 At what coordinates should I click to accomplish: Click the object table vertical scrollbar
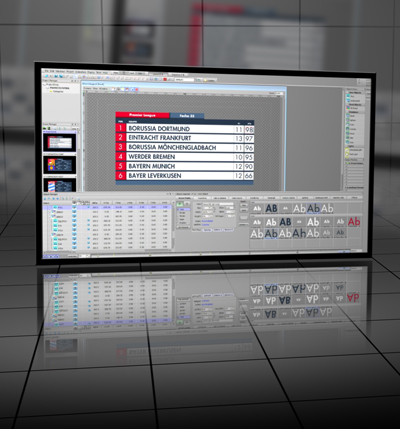[x=173, y=227]
